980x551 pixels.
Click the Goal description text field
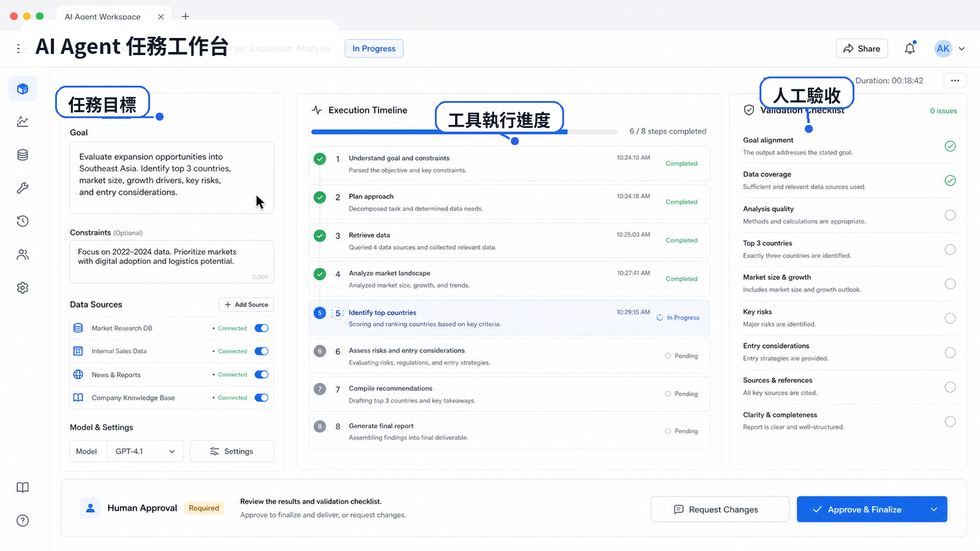pos(171,178)
